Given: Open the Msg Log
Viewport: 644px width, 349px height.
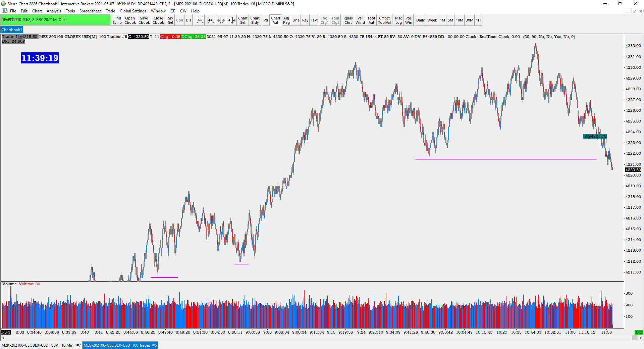Looking at the screenshot, I should 398,20.
